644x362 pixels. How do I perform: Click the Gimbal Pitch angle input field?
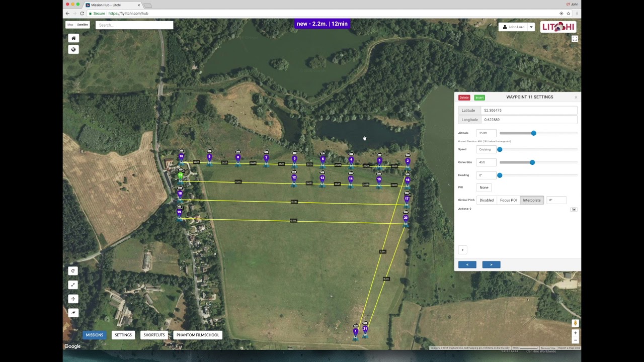pos(556,200)
